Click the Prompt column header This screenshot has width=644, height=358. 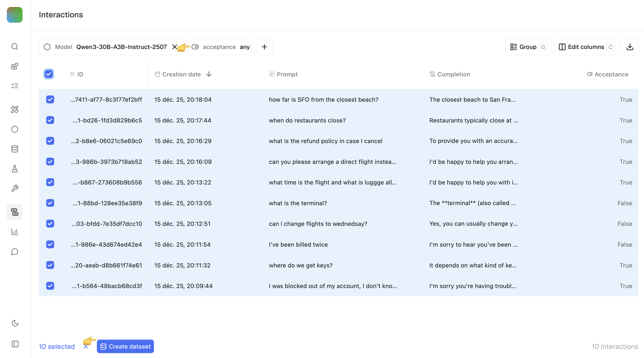click(287, 74)
